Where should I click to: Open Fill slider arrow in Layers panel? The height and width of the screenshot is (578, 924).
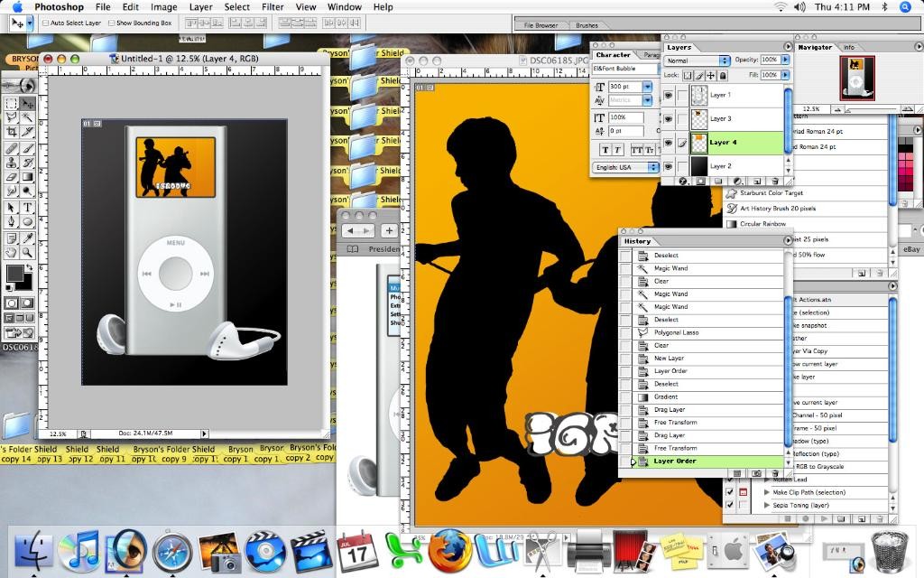coord(785,75)
